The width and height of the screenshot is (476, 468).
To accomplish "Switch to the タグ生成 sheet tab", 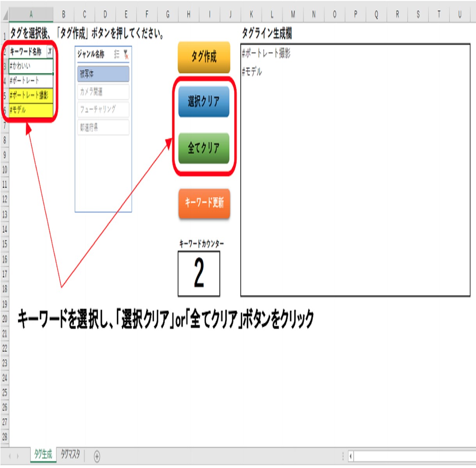I will 43,454.
